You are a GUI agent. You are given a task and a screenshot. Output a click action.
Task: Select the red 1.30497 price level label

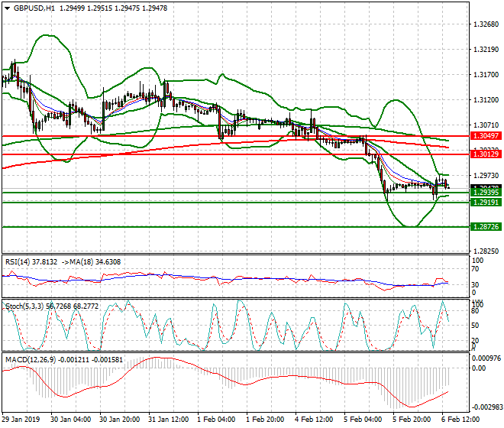[x=486, y=136]
